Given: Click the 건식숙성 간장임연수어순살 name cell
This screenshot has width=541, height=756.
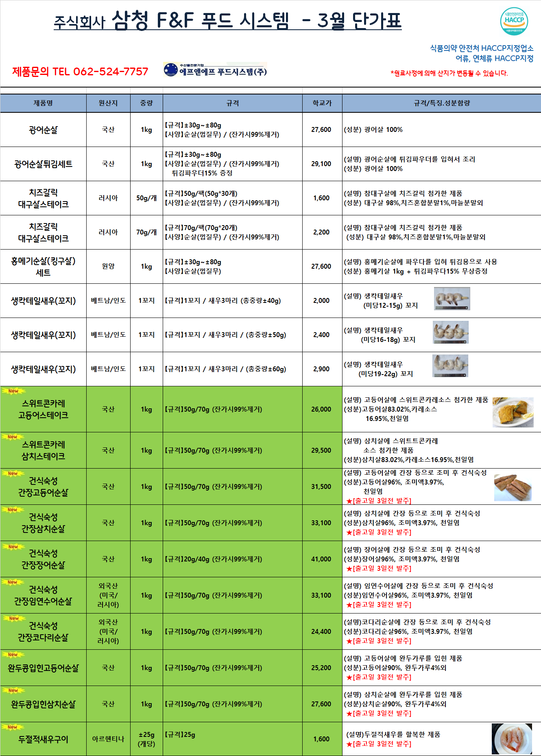Looking at the screenshot, I should click(x=43, y=595).
